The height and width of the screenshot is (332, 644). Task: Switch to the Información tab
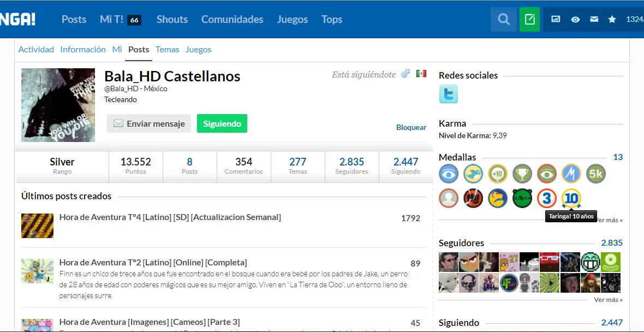[x=83, y=49]
